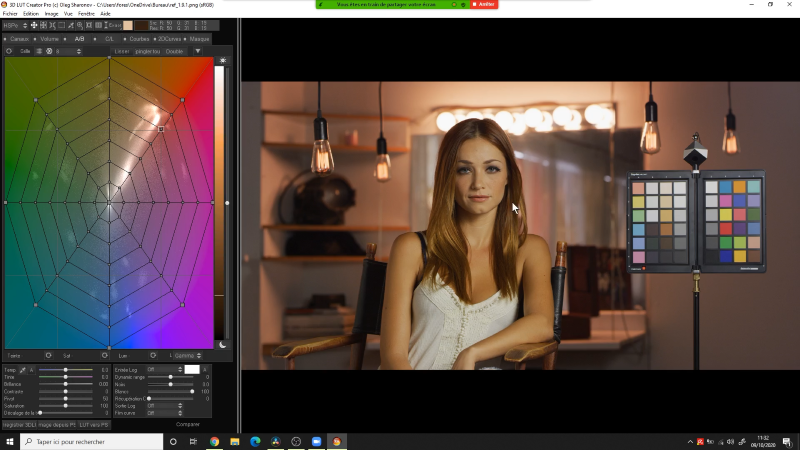The image size is (800, 450).
Task: Open Chrome from the taskbar
Action: coord(214,441)
